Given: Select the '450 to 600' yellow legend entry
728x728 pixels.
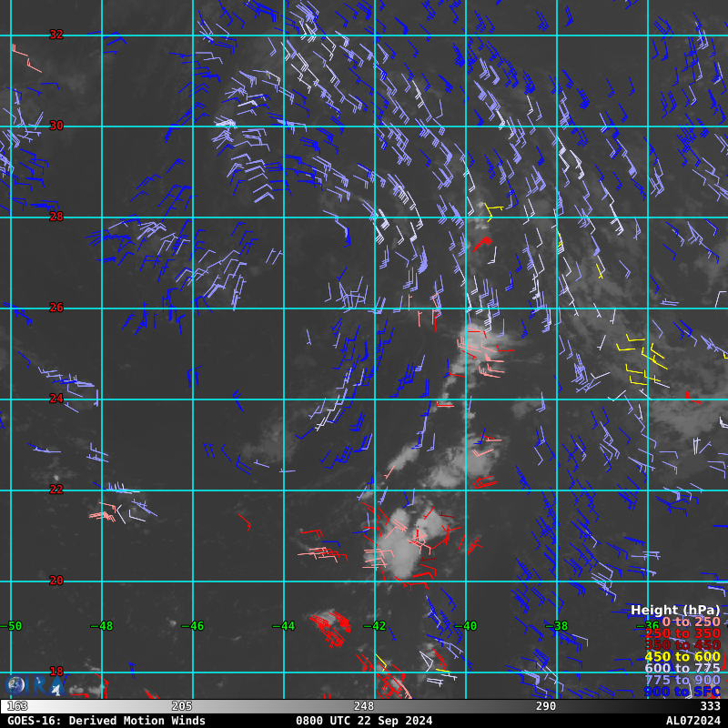Looking at the screenshot, I should pyautogui.click(x=682, y=656).
